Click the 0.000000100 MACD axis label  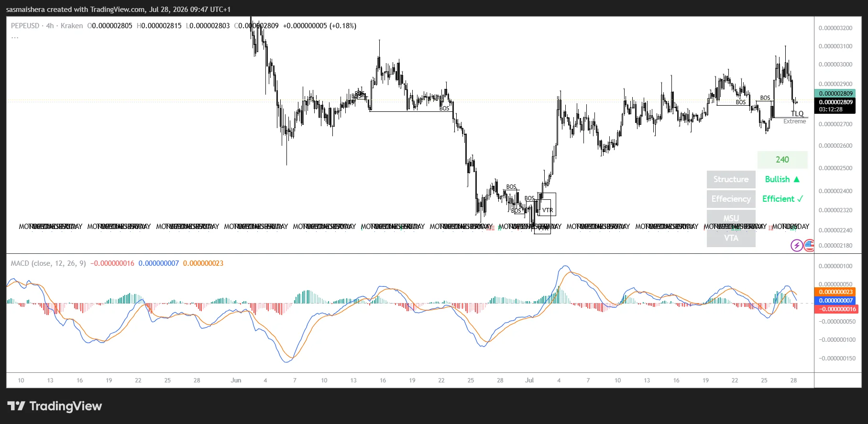point(835,266)
